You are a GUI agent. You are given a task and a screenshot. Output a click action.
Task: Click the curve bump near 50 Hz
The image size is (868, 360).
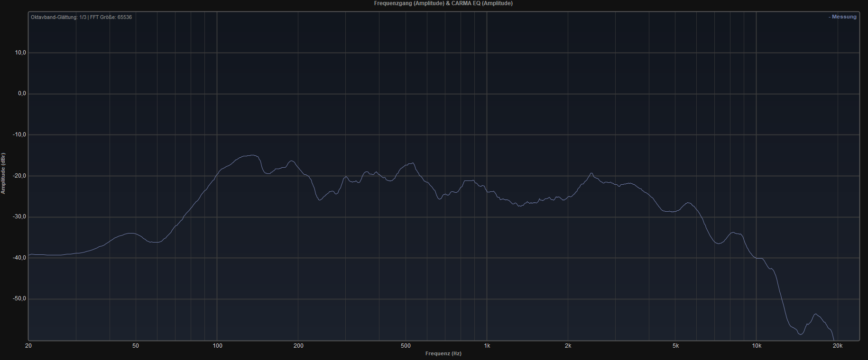tap(131, 233)
